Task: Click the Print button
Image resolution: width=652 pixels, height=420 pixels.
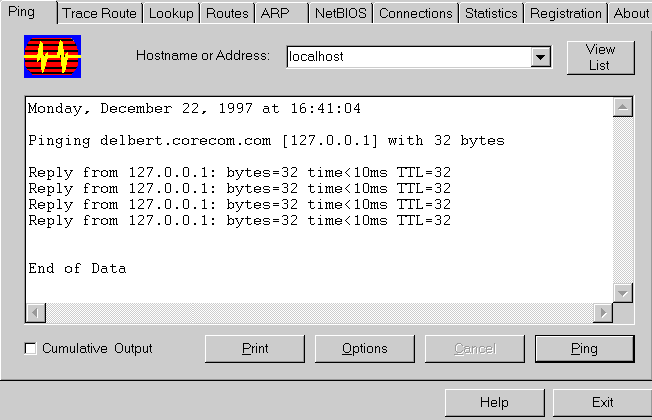Action: 255,348
